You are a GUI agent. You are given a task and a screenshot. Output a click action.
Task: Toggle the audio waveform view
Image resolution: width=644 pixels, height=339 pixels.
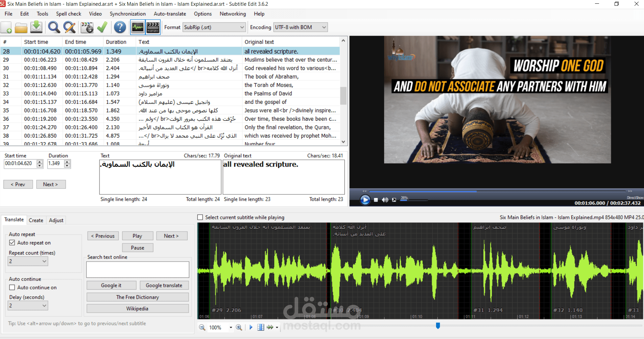coord(137,27)
